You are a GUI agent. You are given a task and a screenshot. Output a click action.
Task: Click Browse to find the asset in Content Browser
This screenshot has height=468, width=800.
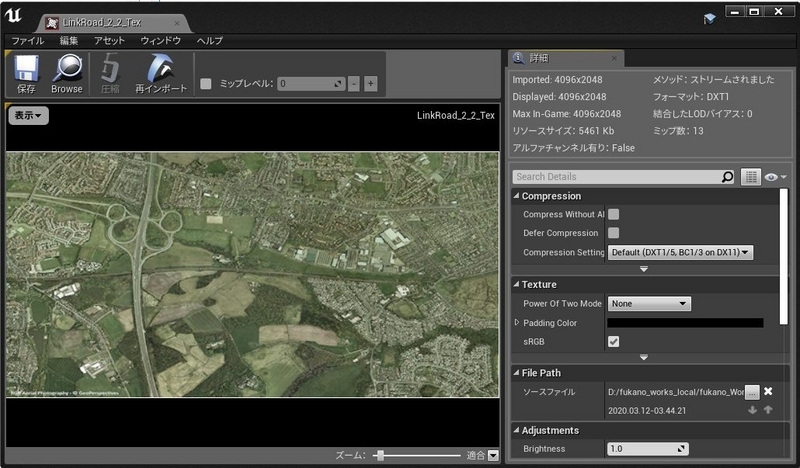click(67, 74)
